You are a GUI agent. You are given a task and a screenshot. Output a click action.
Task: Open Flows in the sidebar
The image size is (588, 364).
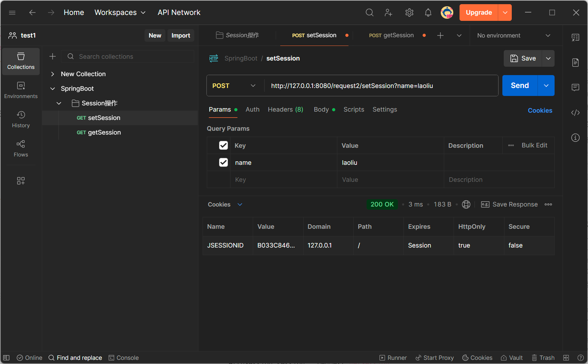21,149
